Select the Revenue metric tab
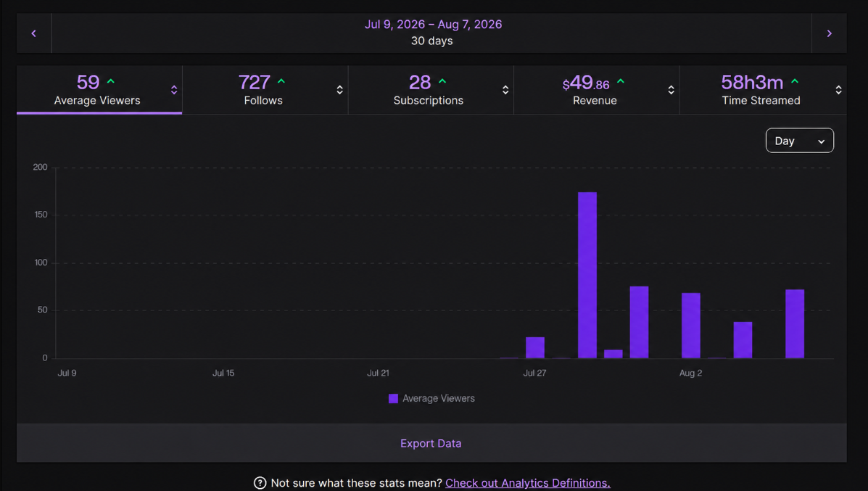This screenshot has width=868, height=491. (597, 90)
